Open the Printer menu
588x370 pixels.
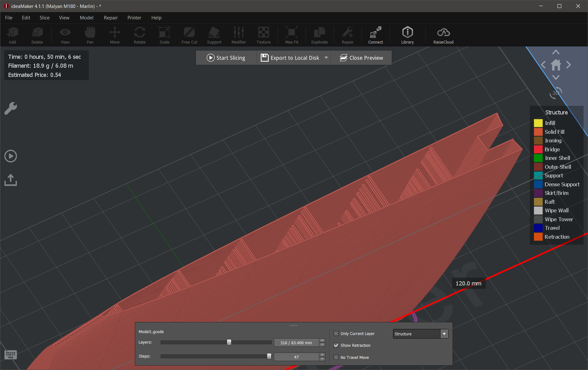click(x=134, y=18)
